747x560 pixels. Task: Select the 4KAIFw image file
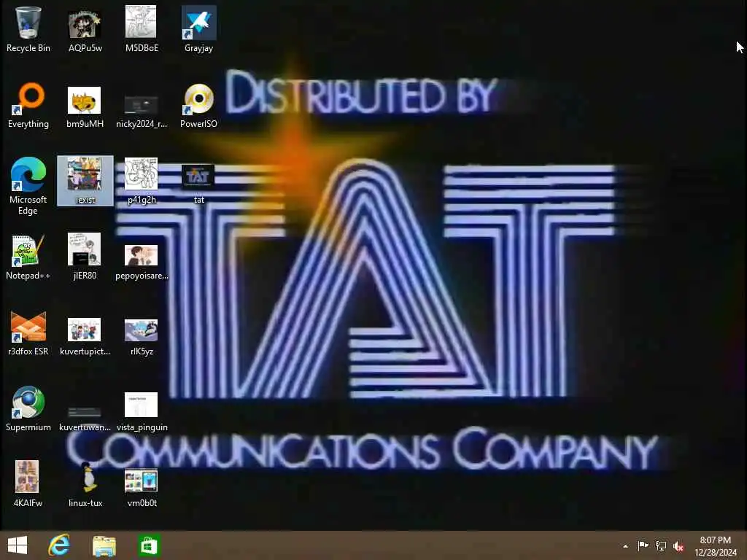point(28,483)
